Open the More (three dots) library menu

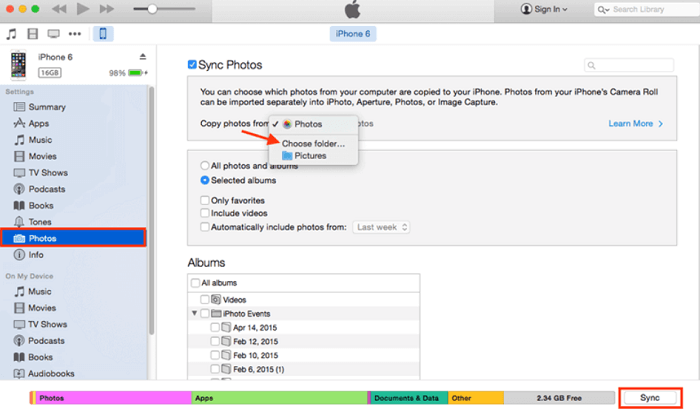(x=75, y=34)
